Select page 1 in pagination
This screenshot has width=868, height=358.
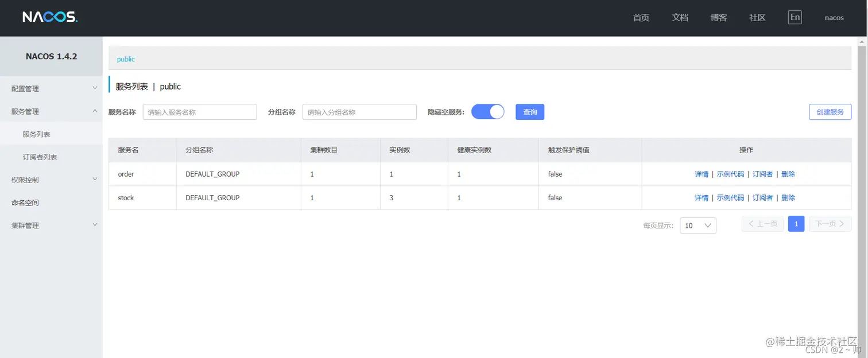(796, 224)
